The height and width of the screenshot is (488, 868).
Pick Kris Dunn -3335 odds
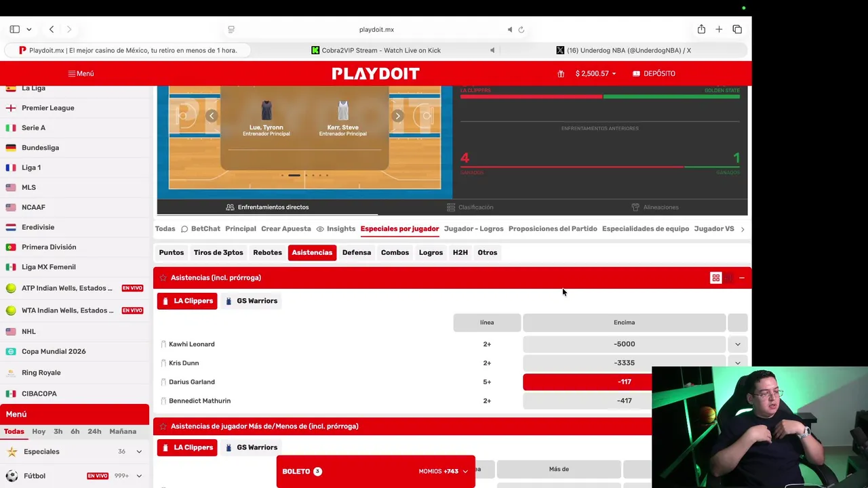pos(625,363)
